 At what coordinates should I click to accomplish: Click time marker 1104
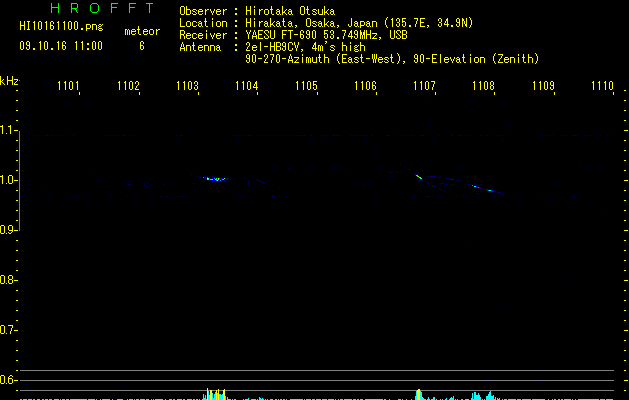click(246, 85)
